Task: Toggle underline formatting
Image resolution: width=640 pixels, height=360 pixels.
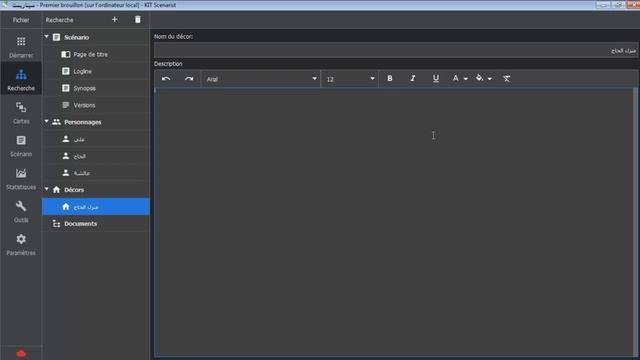Action: pos(436,78)
